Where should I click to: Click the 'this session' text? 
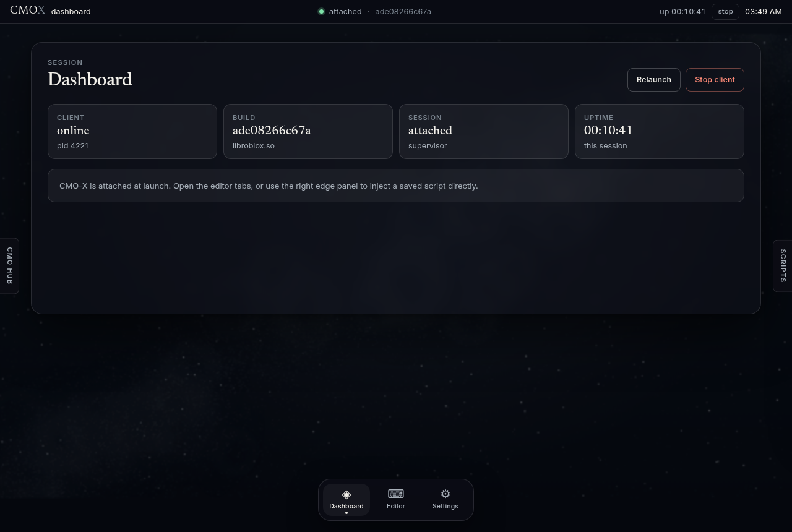(605, 145)
